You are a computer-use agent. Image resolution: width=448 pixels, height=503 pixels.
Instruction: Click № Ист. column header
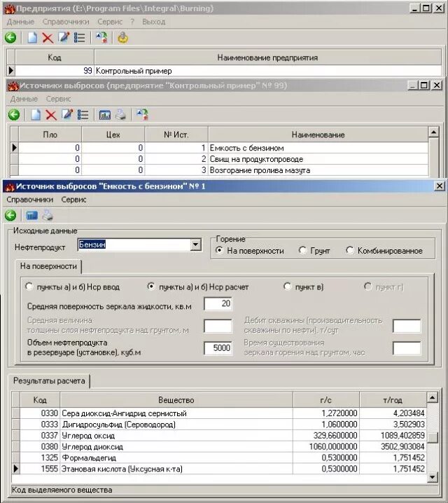tap(176, 135)
